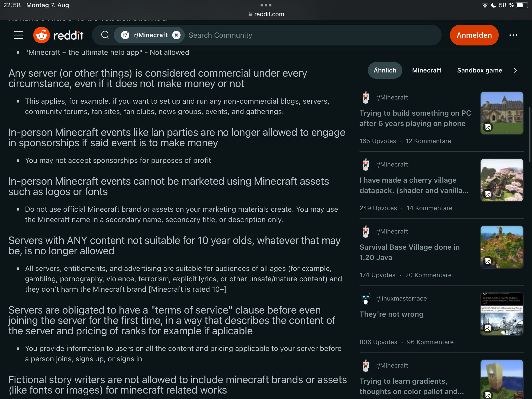Open the learn gradients post
This screenshot has height=399, width=532.
412,386
